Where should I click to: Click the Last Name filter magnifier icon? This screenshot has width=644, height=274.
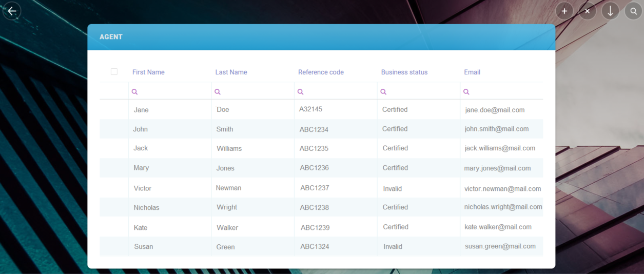coord(218,92)
